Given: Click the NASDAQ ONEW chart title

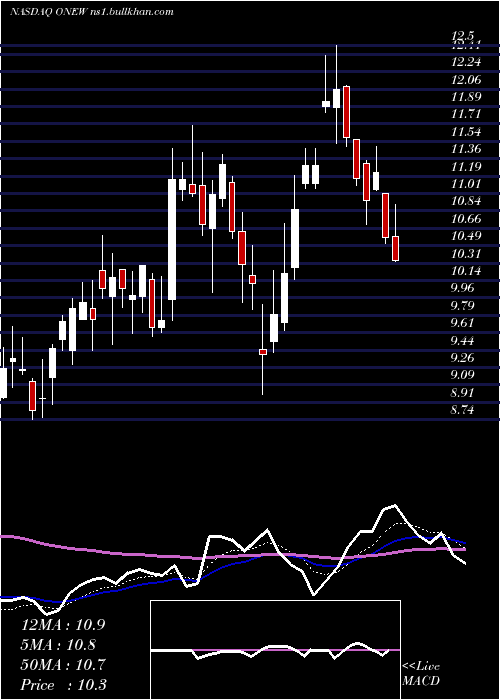Looking at the screenshot, I should point(92,12).
